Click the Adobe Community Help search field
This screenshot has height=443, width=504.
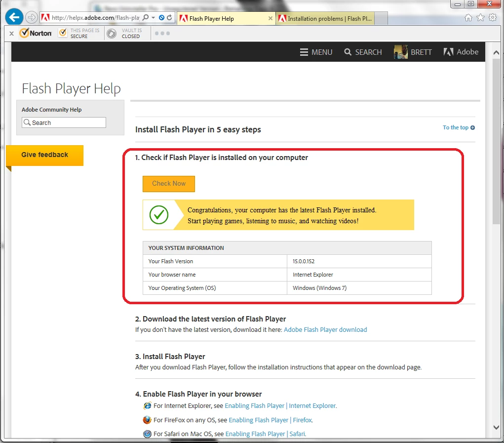(x=64, y=122)
